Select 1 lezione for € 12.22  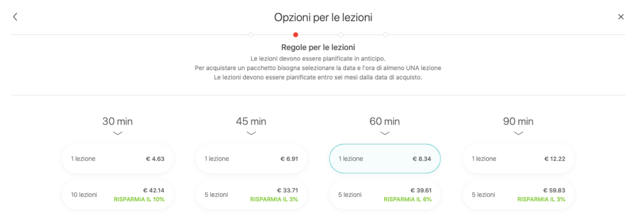[519, 158]
